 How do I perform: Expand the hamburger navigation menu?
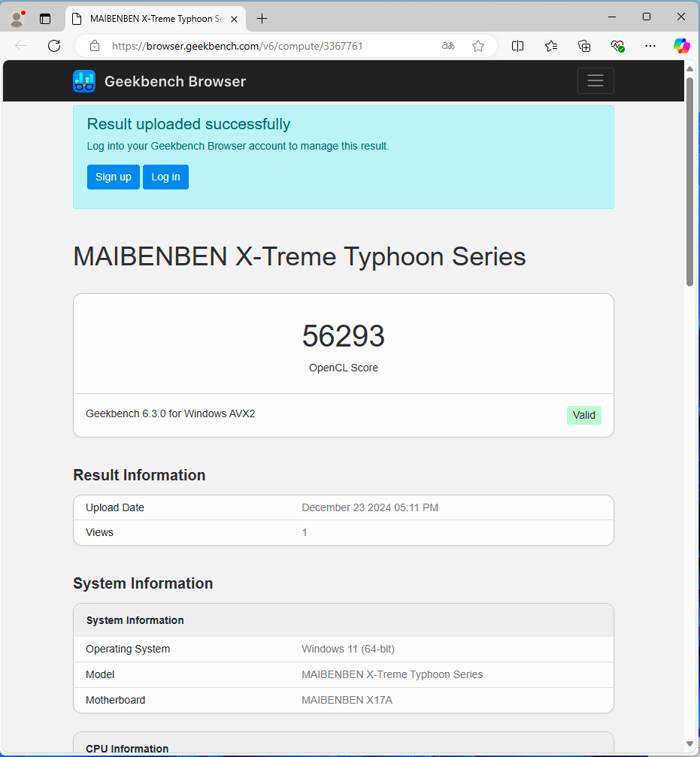point(595,80)
